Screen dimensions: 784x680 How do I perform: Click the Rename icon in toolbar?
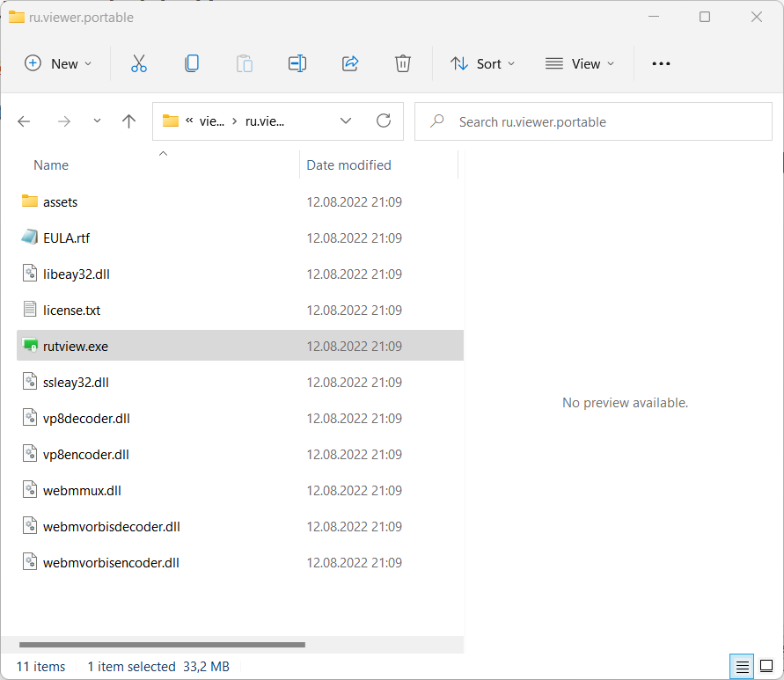point(297,63)
